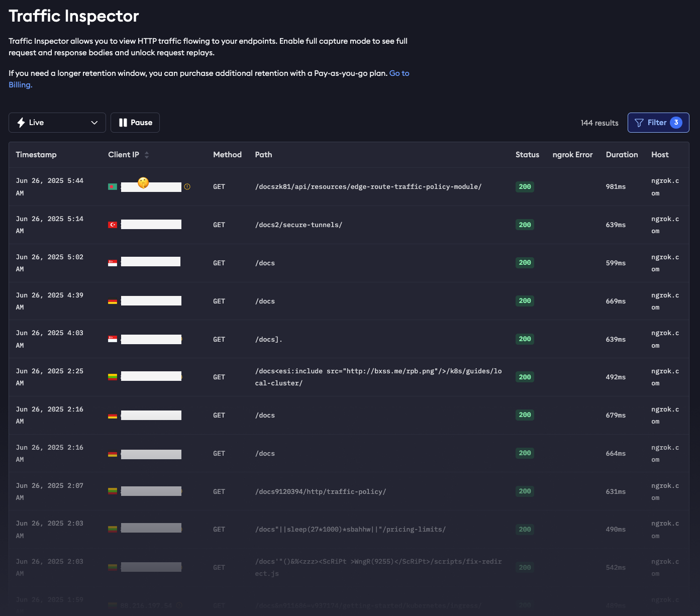Click the Singapore flag in the 5:02 AM row

point(113,263)
